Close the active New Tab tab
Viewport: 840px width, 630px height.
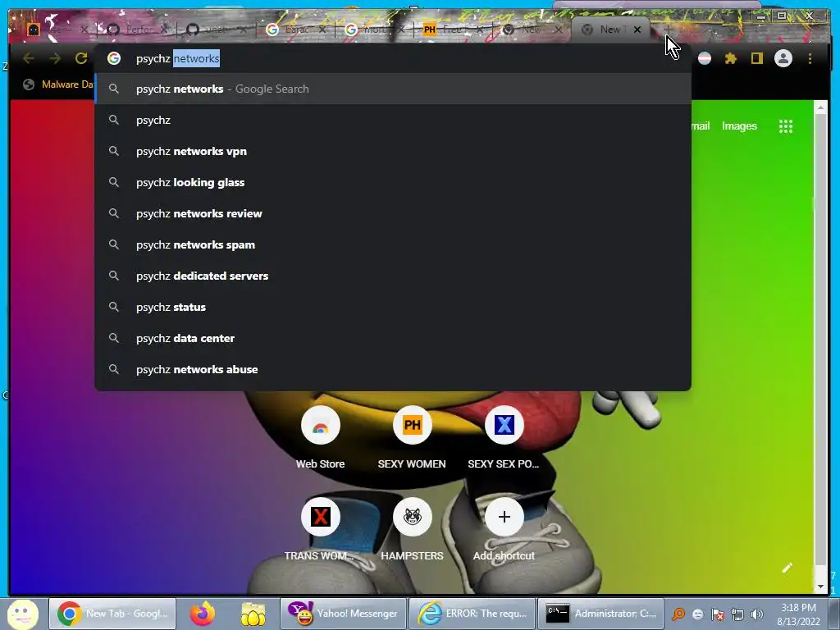637,30
